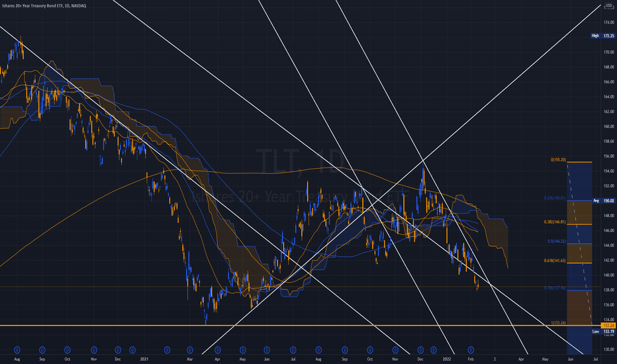Image resolution: width=617 pixels, height=364 pixels.
Task: Open the November 2020 dividend marker
Action: tap(93, 349)
